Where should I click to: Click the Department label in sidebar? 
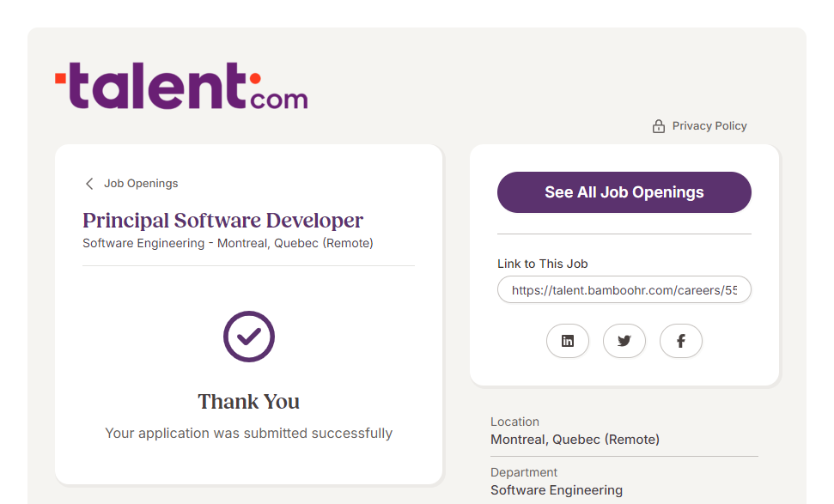[x=524, y=472]
